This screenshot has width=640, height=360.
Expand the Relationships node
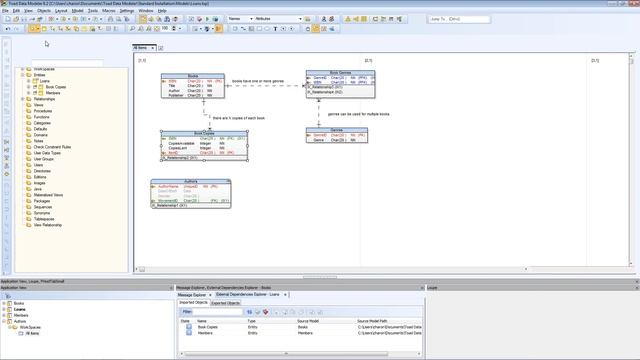[23, 99]
